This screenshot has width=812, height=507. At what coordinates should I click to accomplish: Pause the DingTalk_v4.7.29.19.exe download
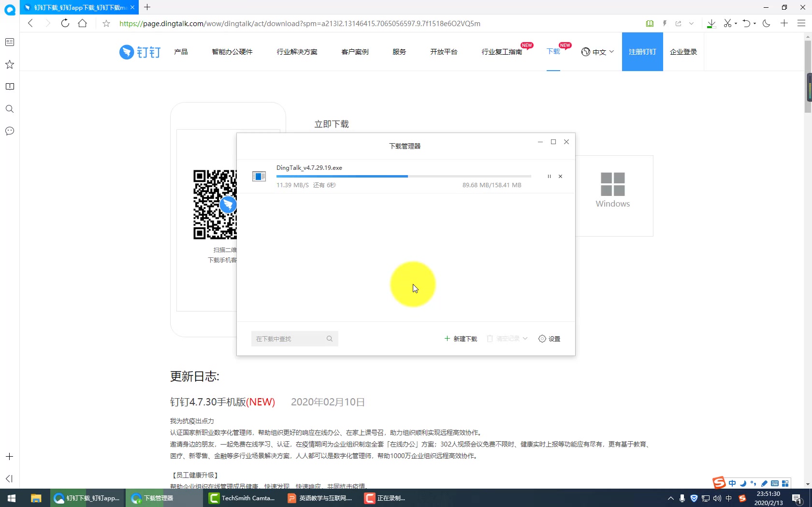point(549,177)
